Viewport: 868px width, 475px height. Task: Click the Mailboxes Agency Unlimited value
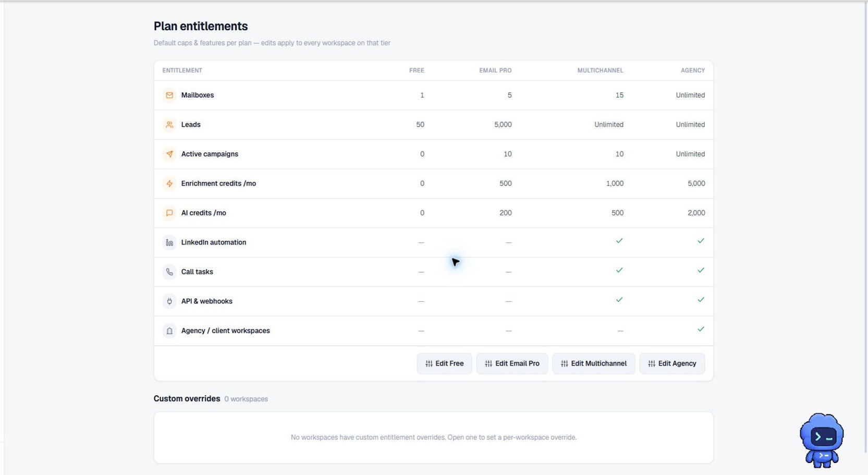pos(690,95)
